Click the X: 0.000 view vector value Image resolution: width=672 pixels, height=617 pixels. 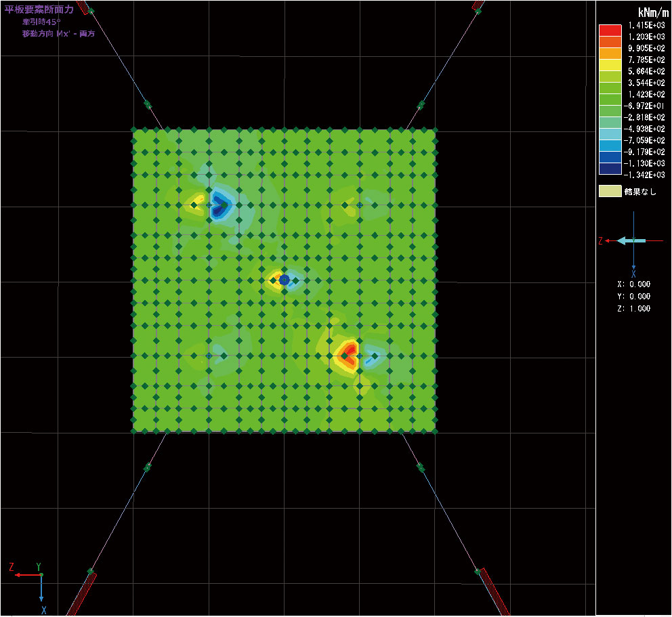tap(634, 284)
